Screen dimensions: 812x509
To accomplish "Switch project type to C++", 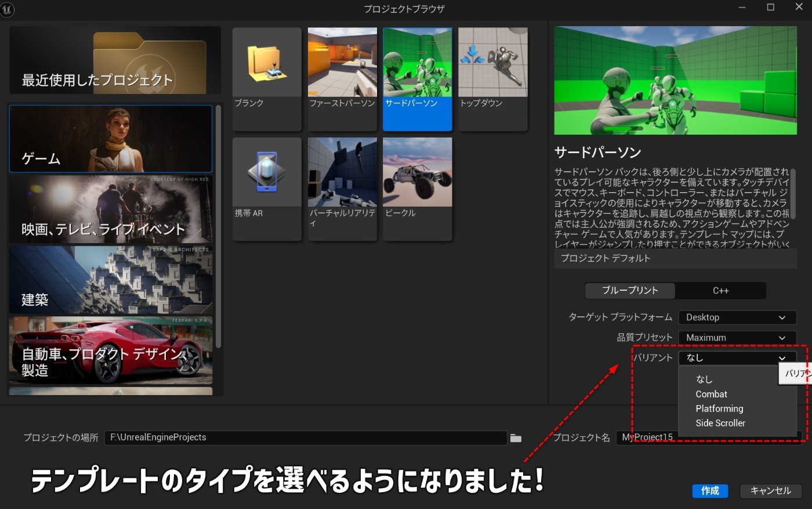I will coord(721,290).
